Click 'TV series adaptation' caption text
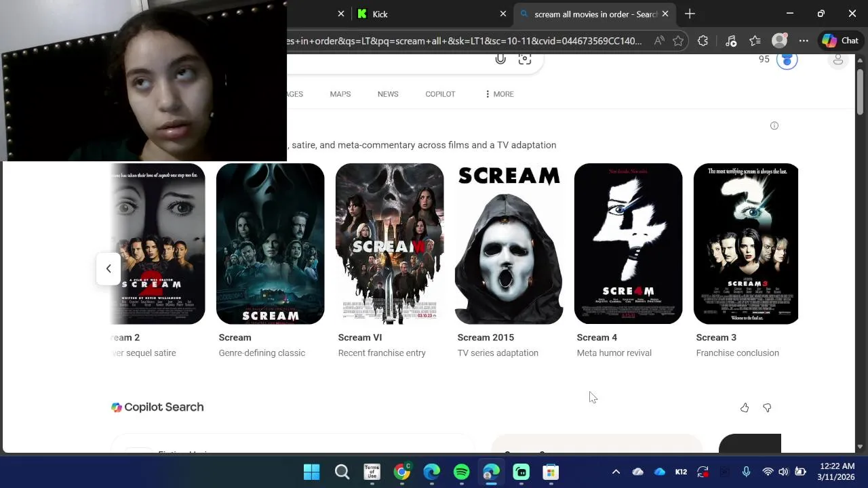The height and width of the screenshot is (488, 868). coord(498,353)
